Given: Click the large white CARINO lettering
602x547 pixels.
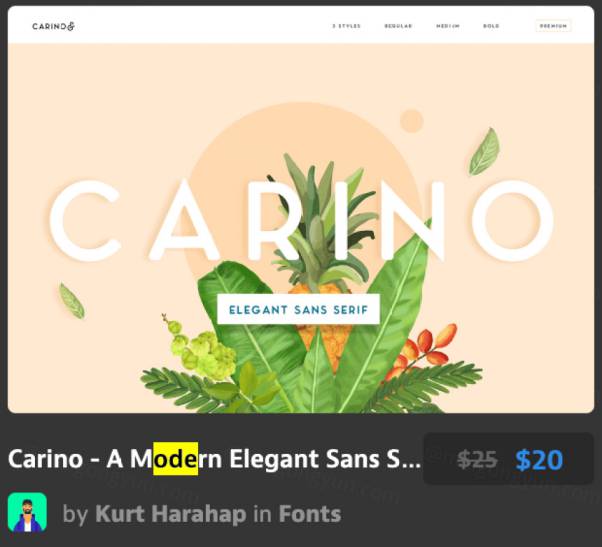Looking at the screenshot, I should click(x=301, y=221).
